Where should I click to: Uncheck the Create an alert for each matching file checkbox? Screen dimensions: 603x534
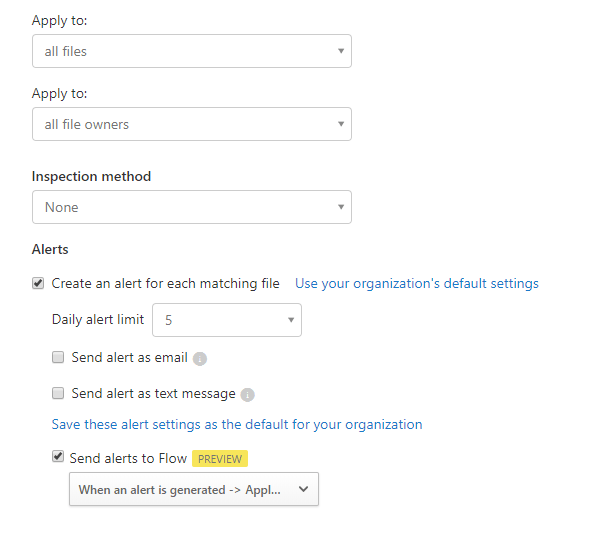tap(38, 283)
